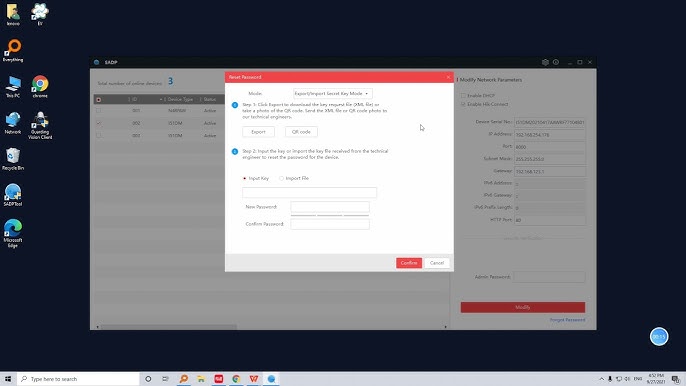The image size is (686, 386).
Task: Click the QR code button
Action: point(301,132)
